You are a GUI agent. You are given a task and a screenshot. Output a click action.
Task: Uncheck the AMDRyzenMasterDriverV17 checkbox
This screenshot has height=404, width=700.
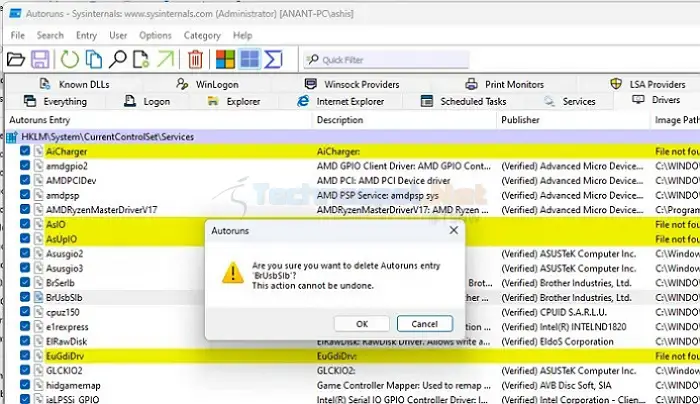pos(25,209)
